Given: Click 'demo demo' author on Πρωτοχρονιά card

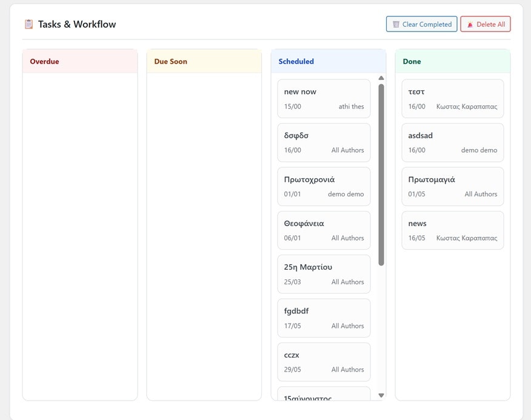Looking at the screenshot, I should (346, 194).
